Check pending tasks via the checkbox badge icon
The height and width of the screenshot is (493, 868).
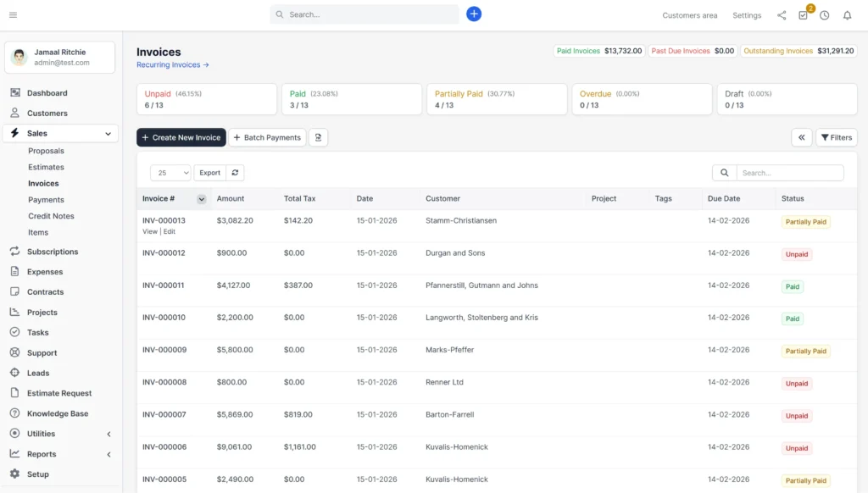[802, 15]
